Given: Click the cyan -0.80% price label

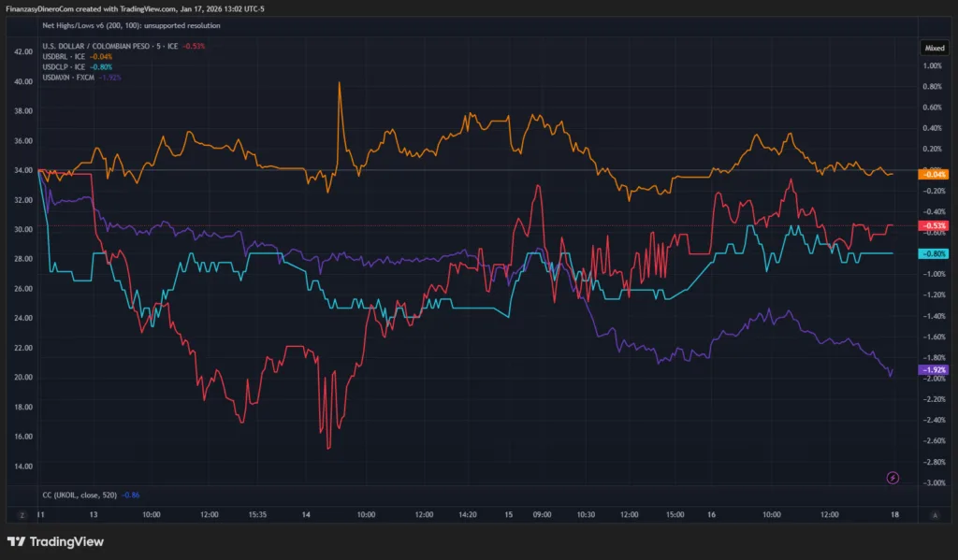Looking at the screenshot, I should coord(935,253).
